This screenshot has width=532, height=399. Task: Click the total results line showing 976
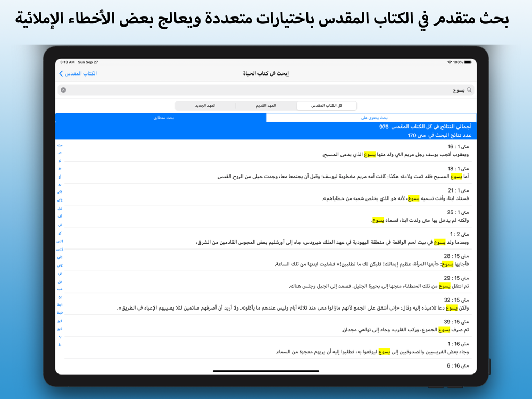coord(425,127)
